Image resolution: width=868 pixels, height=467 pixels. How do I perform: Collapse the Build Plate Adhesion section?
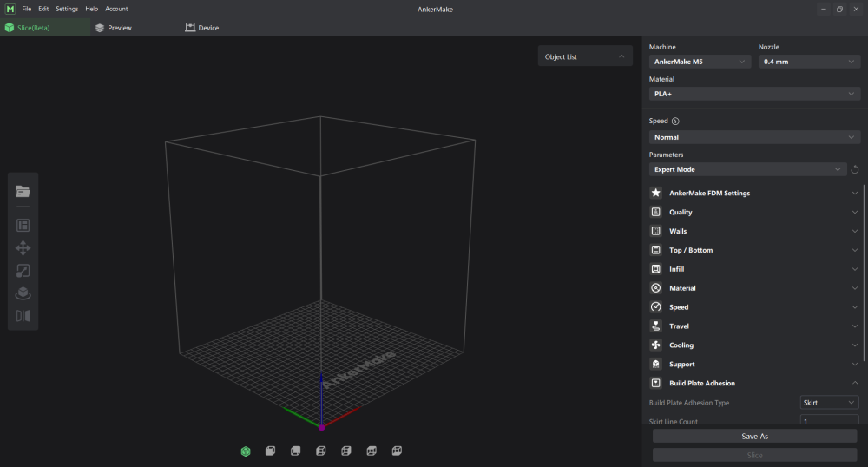tap(754, 383)
